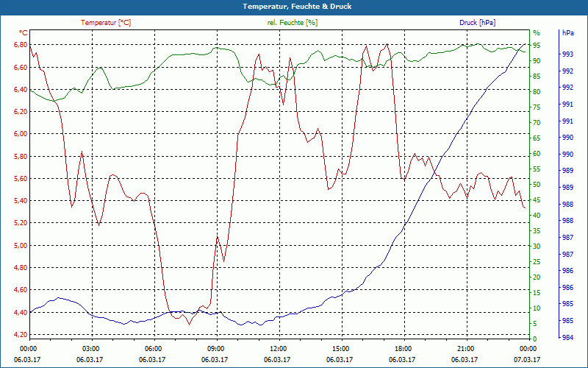Click the green 0 on the humidity axis
This screenshot has width=588, height=368.
(535, 339)
